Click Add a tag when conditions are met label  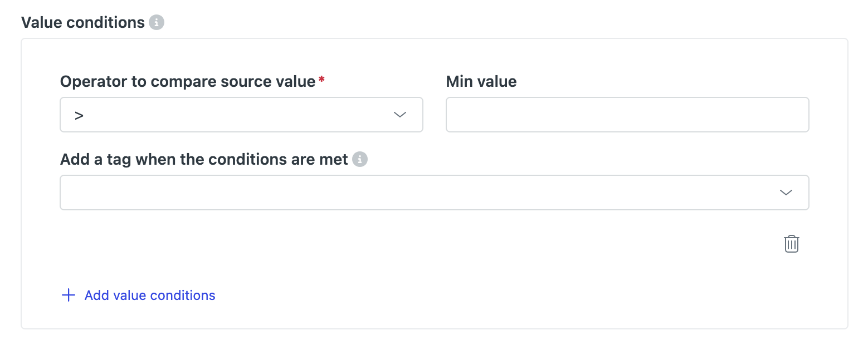204,160
